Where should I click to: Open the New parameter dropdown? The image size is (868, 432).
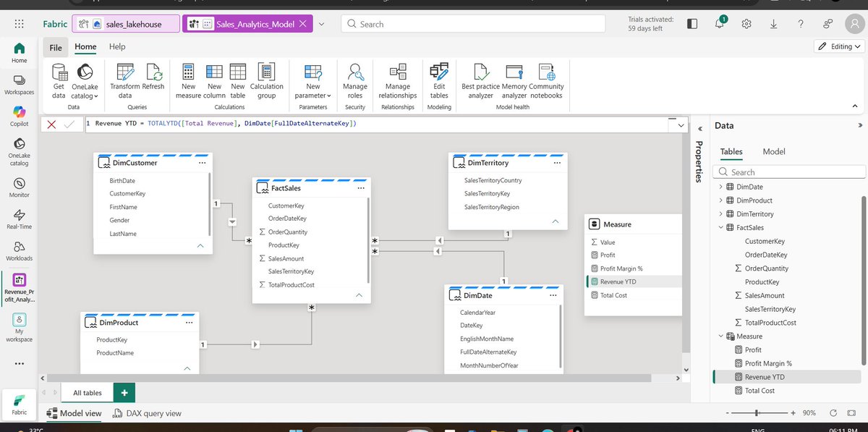click(313, 81)
